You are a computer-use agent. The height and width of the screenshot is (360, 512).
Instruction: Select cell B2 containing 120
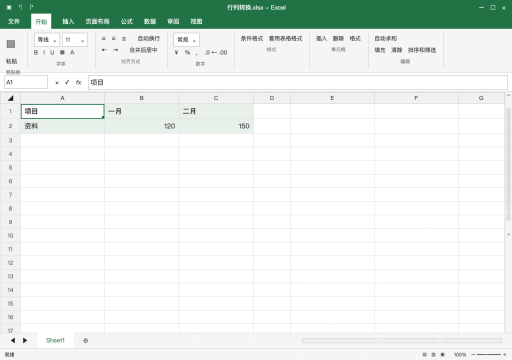[142, 126]
